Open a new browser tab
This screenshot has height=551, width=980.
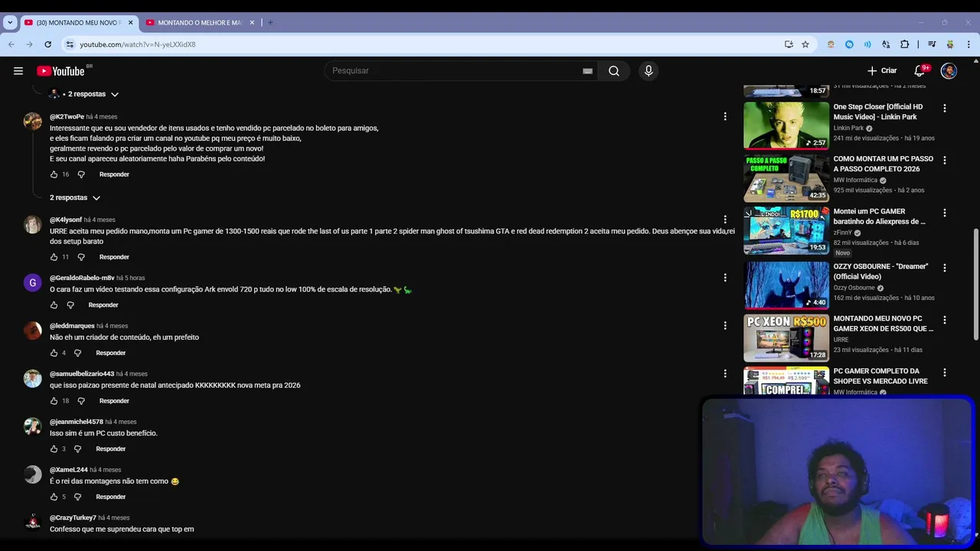click(x=270, y=22)
